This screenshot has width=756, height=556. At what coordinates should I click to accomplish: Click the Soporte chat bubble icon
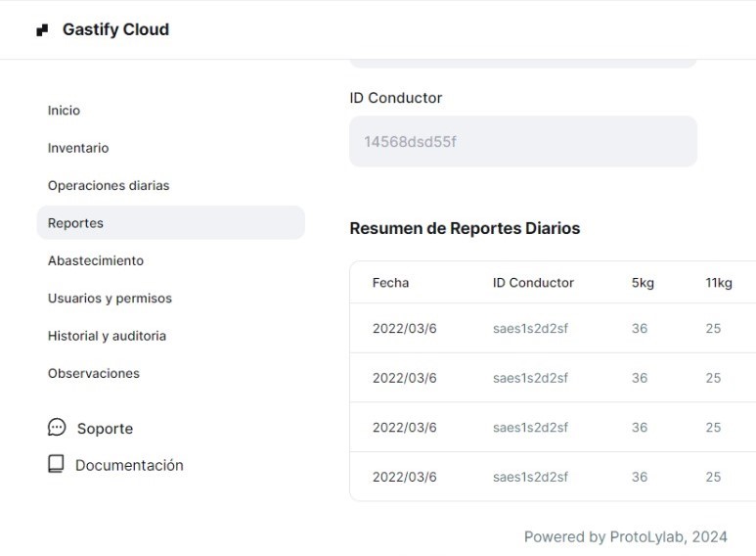[x=57, y=428]
